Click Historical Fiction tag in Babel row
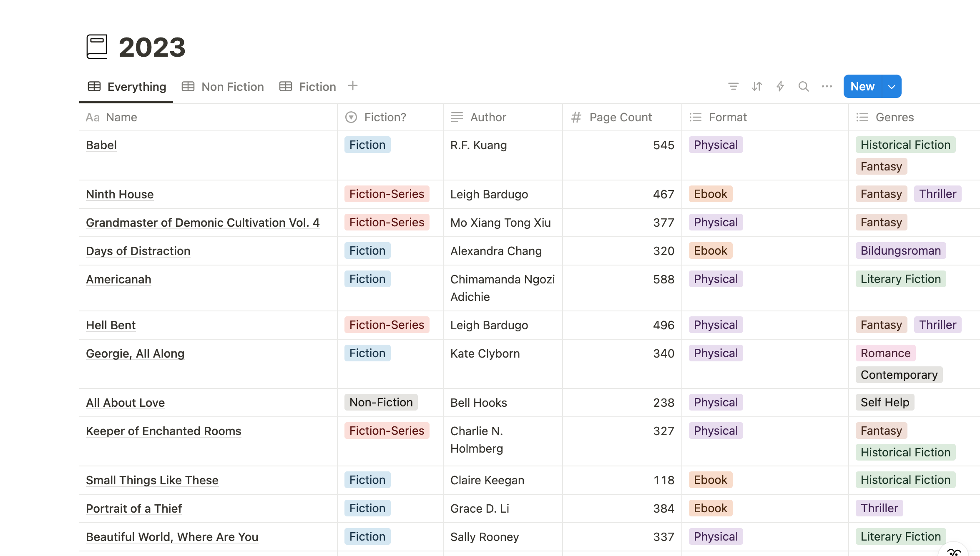This screenshot has height=556, width=980. (x=905, y=145)
